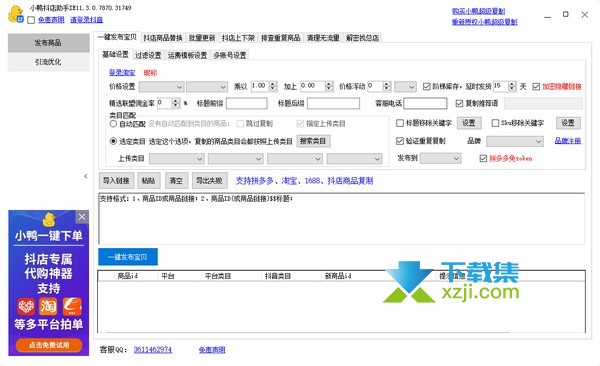Open the 过滤设置 sub-tab
The image size is (600, 366).
[148, 56]
